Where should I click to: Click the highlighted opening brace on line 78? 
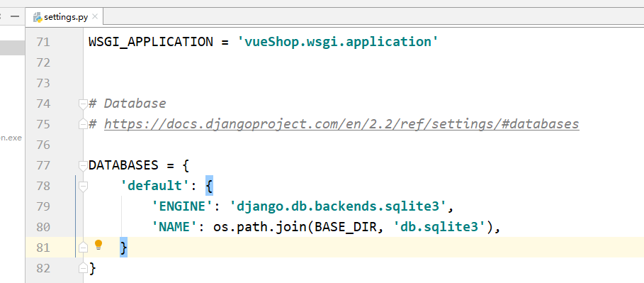point(209,186)
